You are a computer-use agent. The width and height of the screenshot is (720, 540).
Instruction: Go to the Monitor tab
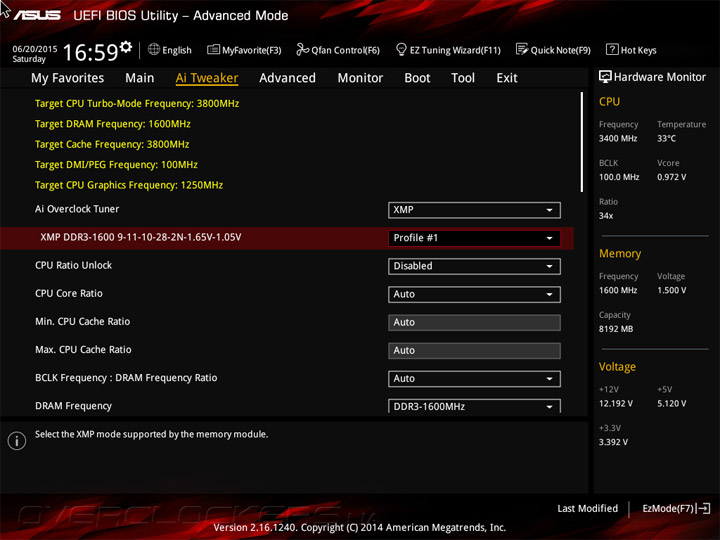(x=360, y=78)
